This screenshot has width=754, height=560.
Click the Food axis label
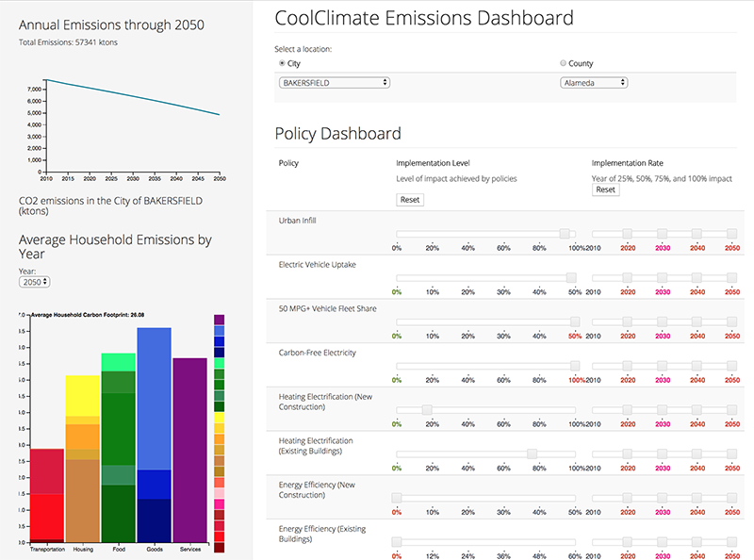coord(119,550)
